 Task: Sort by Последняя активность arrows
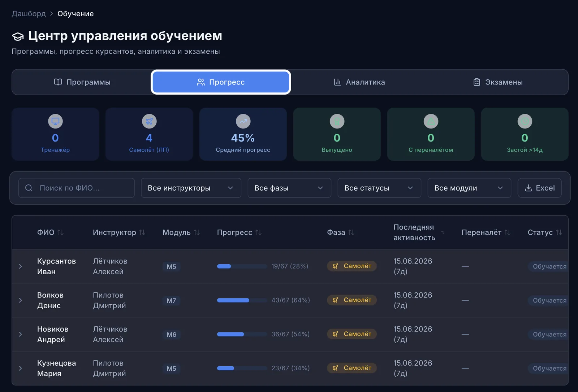pyautogui.click(x=443, y=232)
